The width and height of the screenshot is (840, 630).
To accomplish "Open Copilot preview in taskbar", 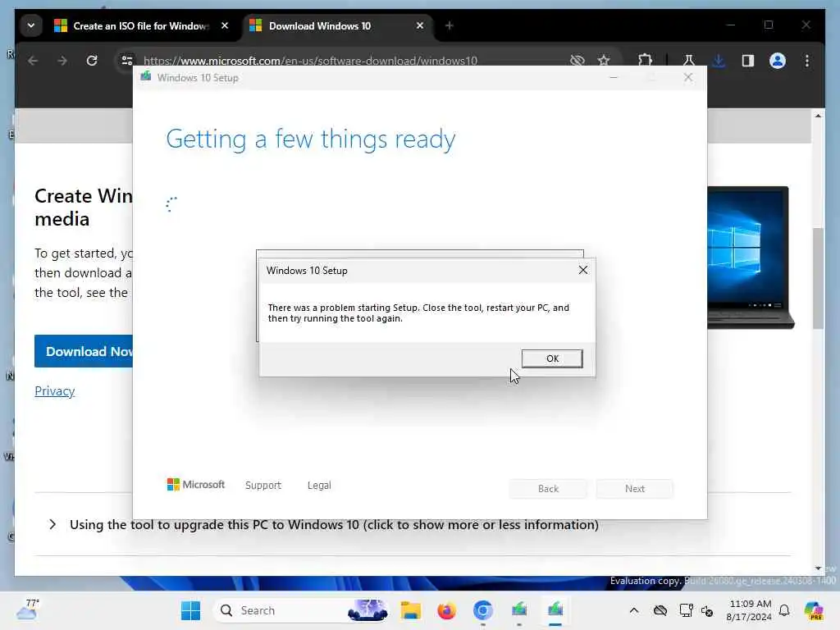I will pyautogui.click(x=814, y=610).
